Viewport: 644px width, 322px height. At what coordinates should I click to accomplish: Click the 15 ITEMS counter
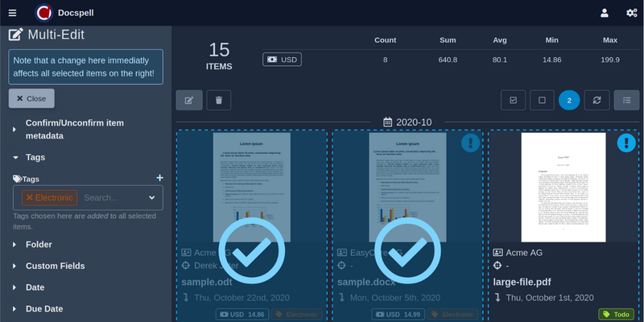[219, 56]
